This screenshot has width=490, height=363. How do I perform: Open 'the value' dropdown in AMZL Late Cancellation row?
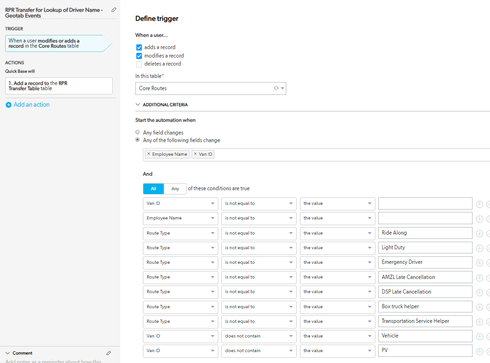coord(337,277)
